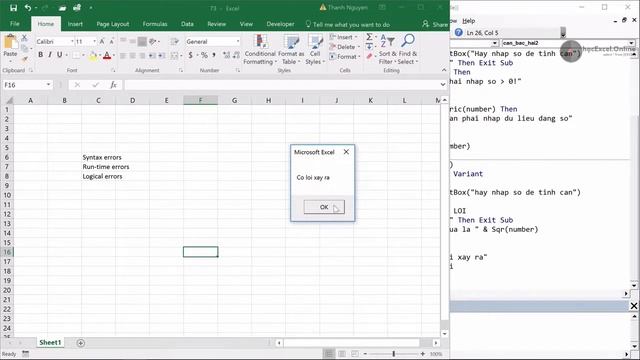
Task: Toggle Wrap Text in Alignment group
Action: click(x=175, y=41)
